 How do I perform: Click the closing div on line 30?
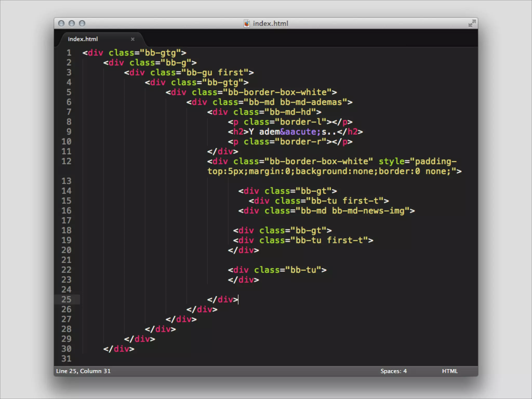(x=119, y=349)
